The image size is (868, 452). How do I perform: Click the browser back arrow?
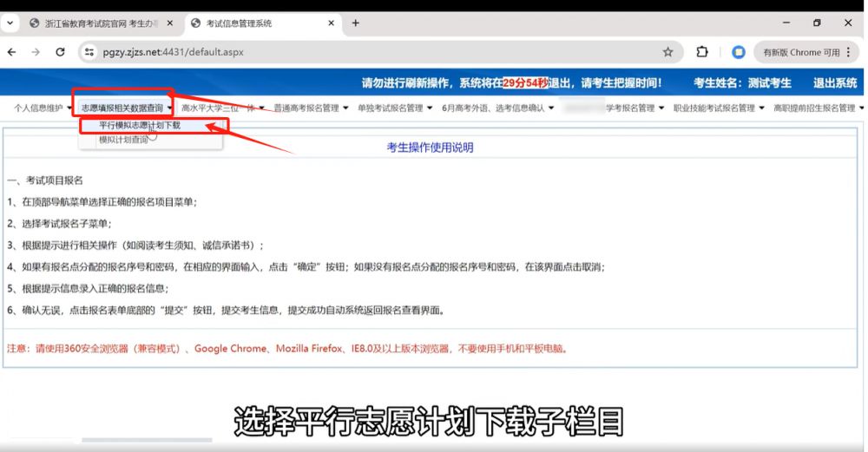pos(12,52)
